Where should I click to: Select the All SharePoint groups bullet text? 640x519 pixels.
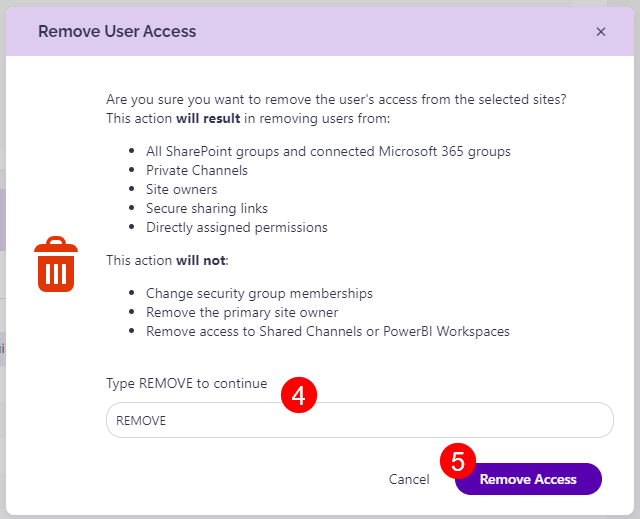pyautogui.click(x=328, y=152)
